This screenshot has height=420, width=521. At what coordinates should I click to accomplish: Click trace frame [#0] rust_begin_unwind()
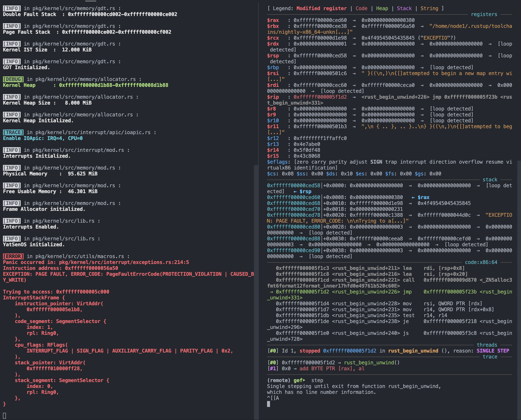(333, 363)
